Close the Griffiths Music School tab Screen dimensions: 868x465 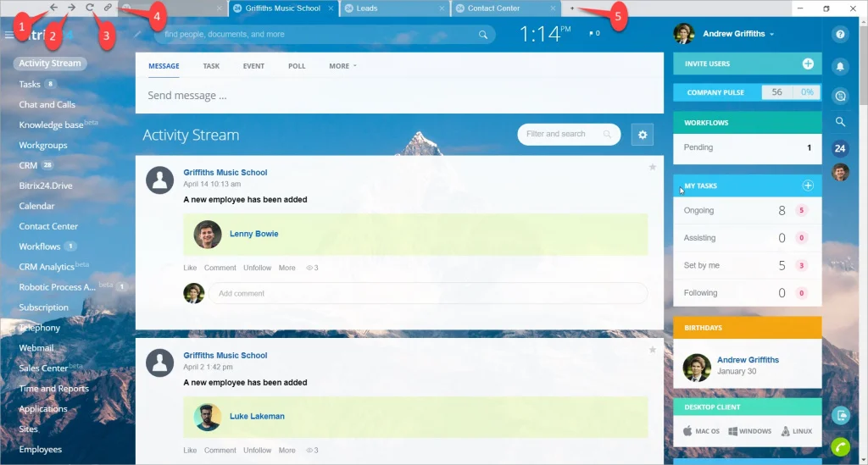[x=331, y=8]
